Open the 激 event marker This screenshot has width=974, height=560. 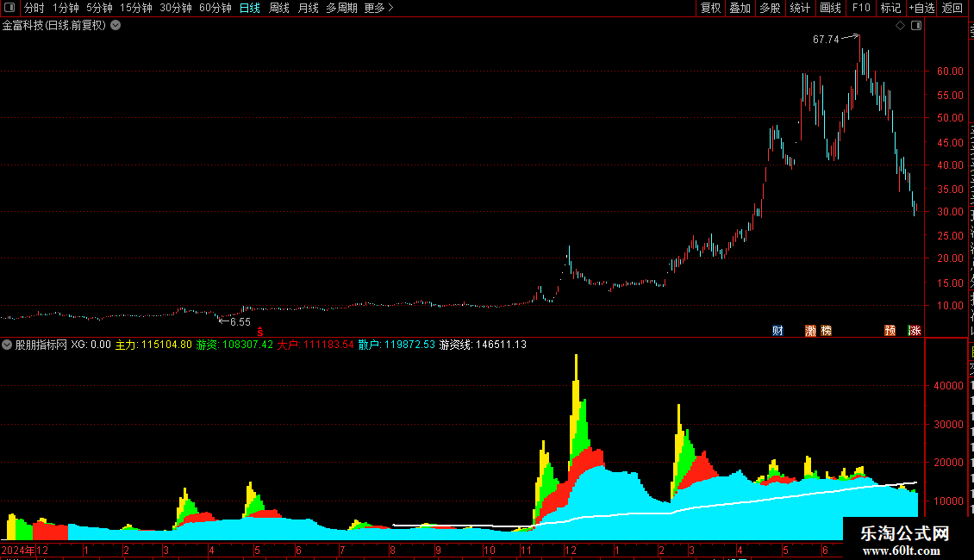coord(810,330)
